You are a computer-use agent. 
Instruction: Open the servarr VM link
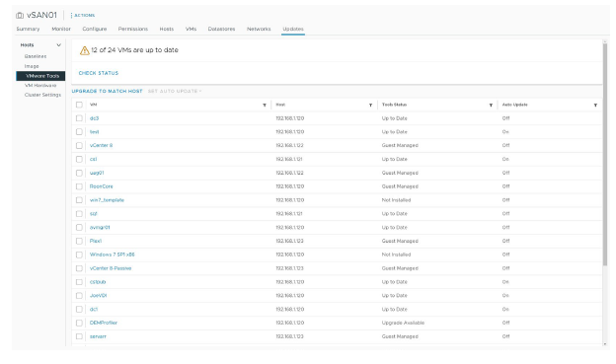point(98,336)
